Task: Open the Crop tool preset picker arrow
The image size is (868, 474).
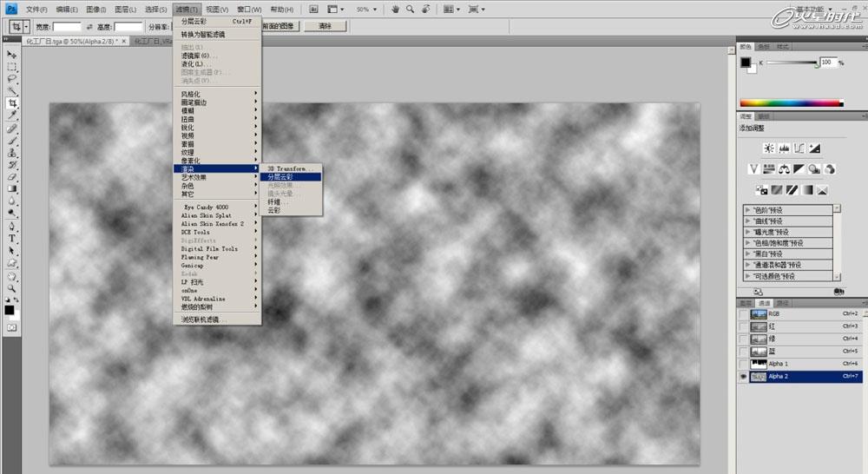Action: pyautogui.click(x=26, y=27)
